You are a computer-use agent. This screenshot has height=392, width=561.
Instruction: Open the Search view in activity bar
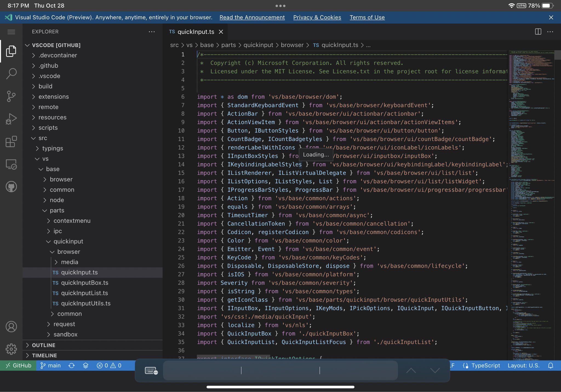click(x=11, y=73)
